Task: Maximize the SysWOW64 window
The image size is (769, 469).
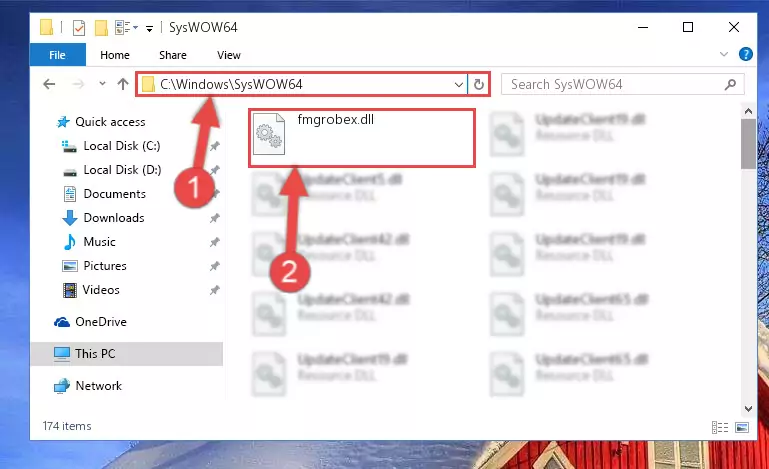Action: click(688, 27)
